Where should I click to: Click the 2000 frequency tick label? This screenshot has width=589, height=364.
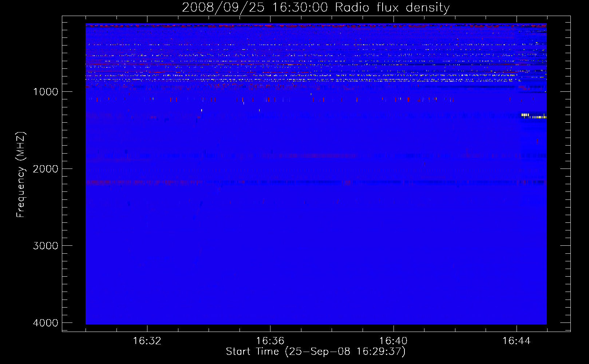[46, 169]
